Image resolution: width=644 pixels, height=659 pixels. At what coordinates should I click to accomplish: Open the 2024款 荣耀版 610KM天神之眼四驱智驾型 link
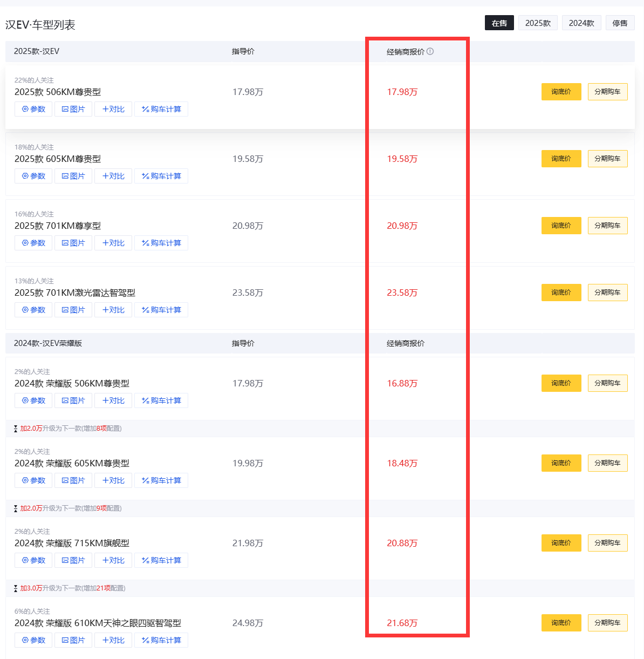pyautogui.click(x=98, y=623)
